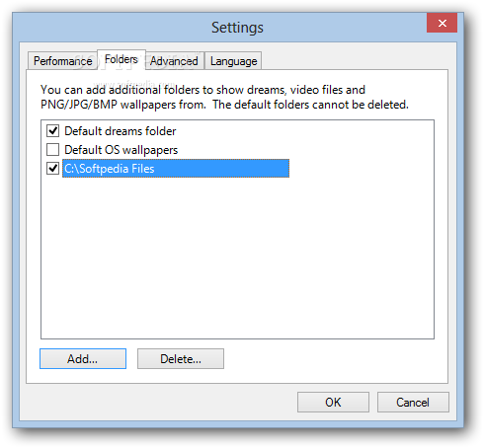Select the Default OS wallpapers row

pyautogui.click(x=121, y=150)
